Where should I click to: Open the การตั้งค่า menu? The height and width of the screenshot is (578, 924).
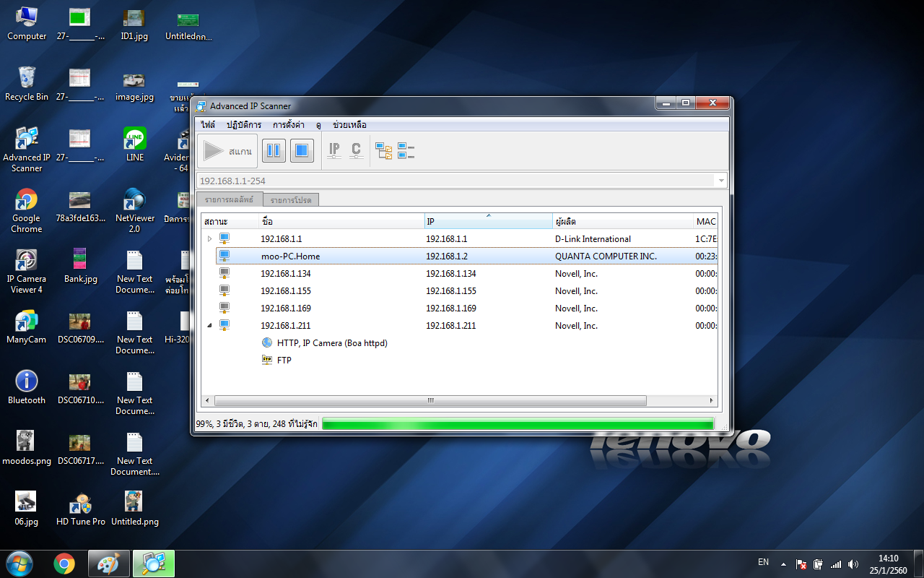pyautogui.click(x=289, y=125)
